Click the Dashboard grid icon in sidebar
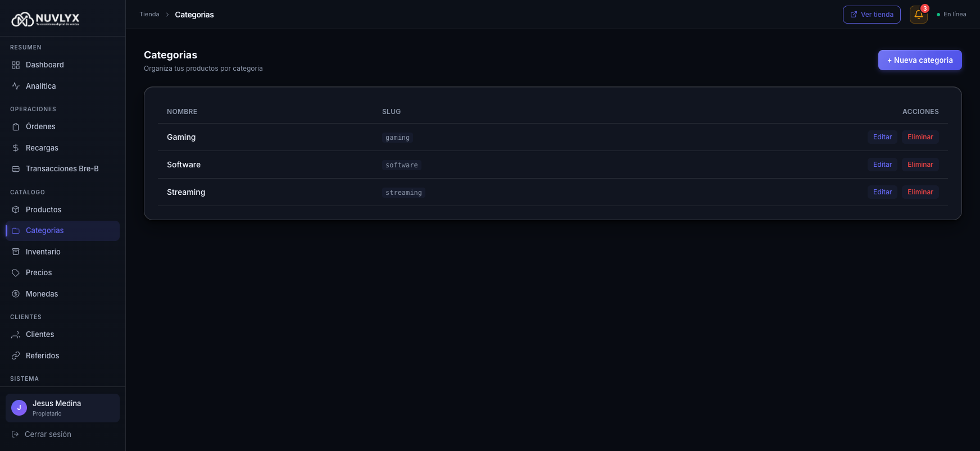 click(x=16, y=65)
